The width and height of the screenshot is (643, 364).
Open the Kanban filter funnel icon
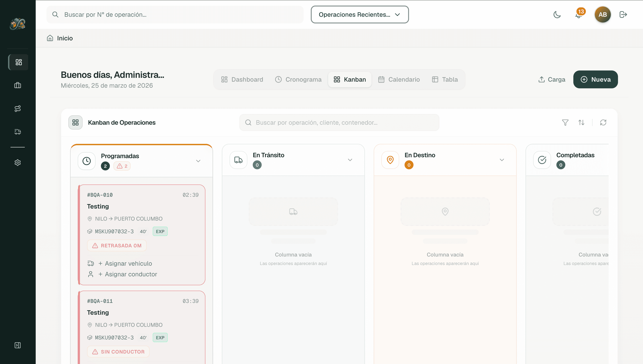coord(565,122)
